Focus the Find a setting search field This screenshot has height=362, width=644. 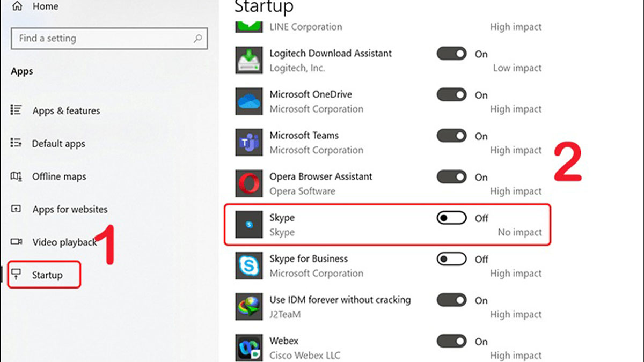tap(109, 39)
